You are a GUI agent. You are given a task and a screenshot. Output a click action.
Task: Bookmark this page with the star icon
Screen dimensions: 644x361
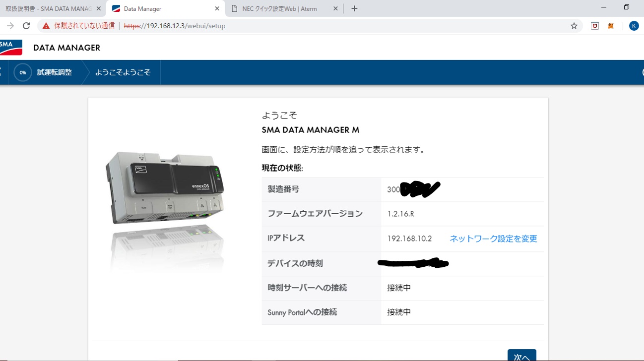point(574,26)
